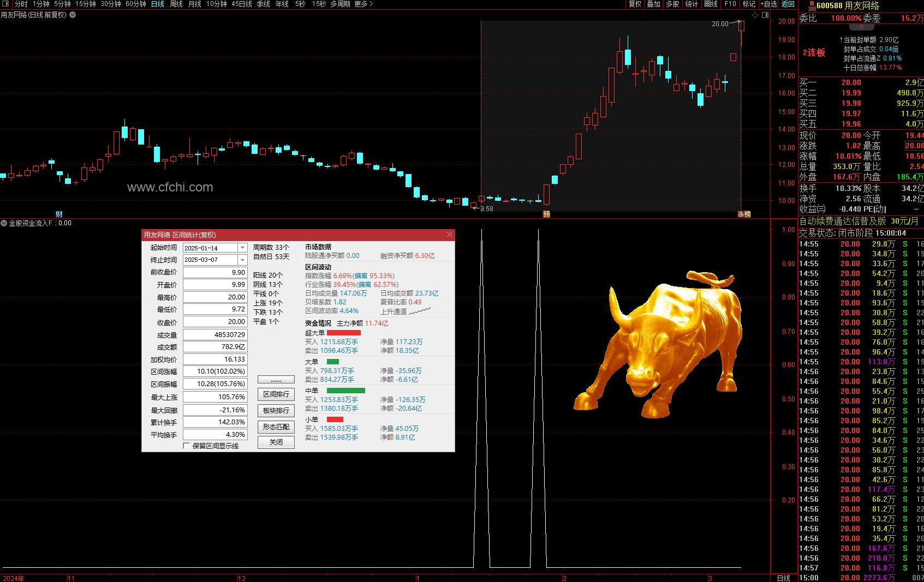Click the 返回 back button
The image size is (924, 582).
788,4
